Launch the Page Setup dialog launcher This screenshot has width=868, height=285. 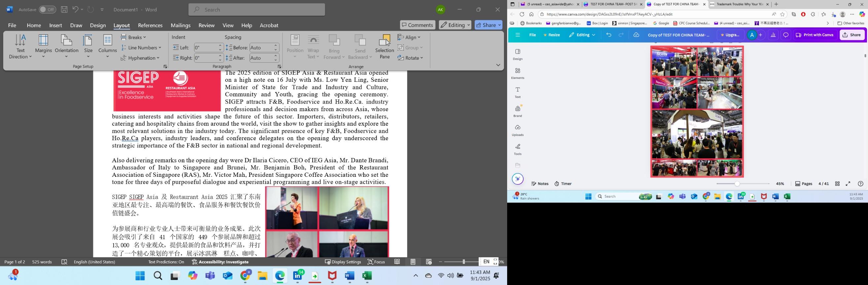(165, 67)
